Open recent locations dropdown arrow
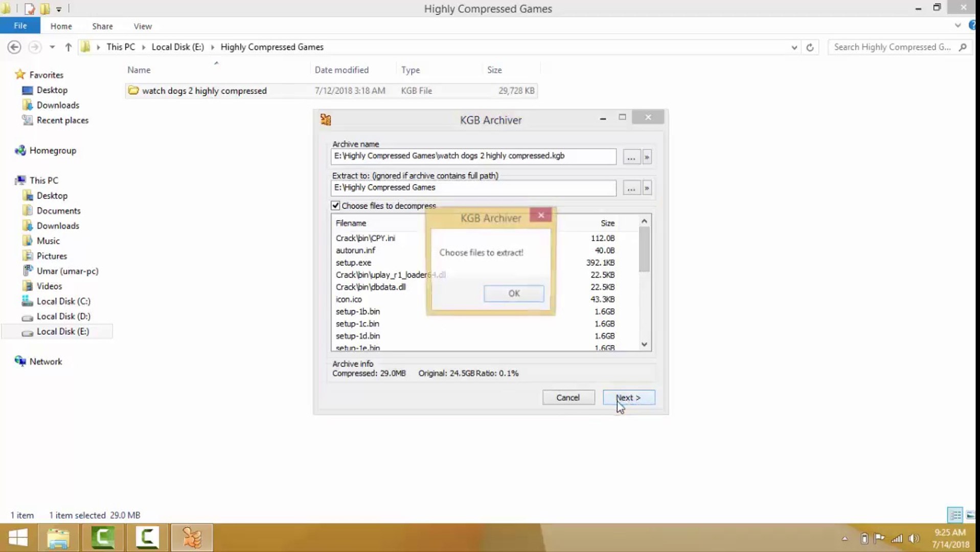 (x=52, y=47)
